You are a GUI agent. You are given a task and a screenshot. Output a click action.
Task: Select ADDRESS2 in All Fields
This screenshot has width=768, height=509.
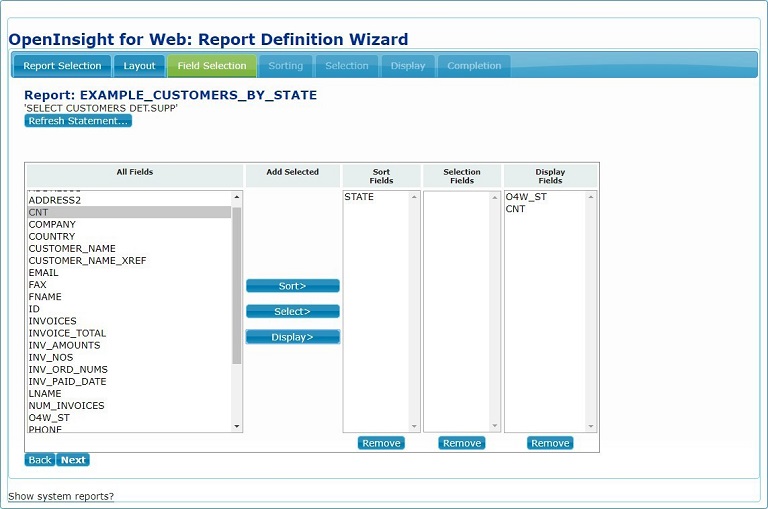129,200
